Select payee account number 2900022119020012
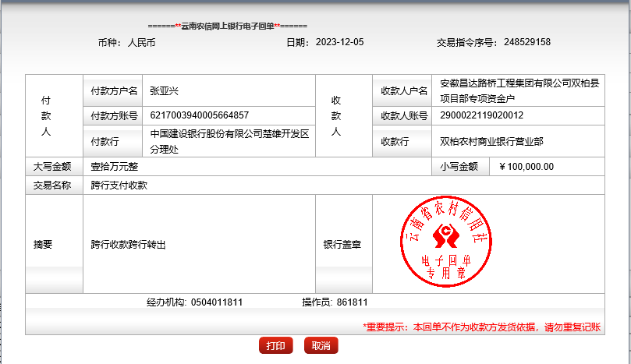Image resolution: width=631 pixels, height=364 pixels. [x=482, y=116]
